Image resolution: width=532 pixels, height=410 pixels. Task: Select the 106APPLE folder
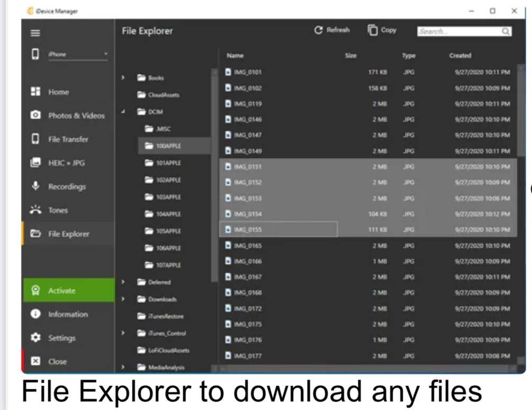tap(163, 248)
